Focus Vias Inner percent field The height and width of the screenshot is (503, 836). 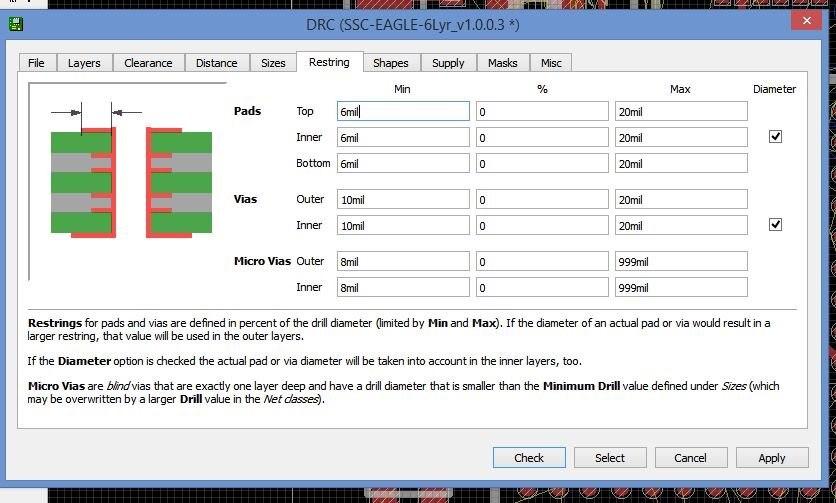542,225
